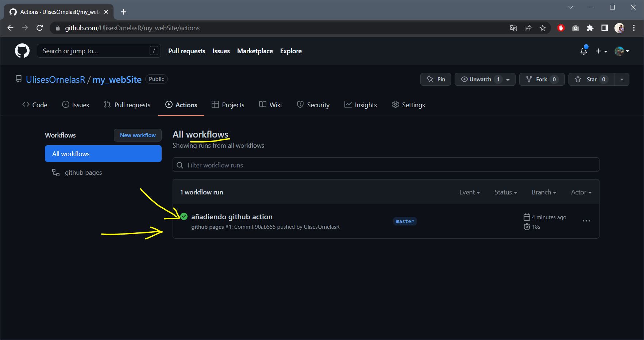Open the GitHub home logo
This screenshot has width=644, height=340.
[22, 51]
